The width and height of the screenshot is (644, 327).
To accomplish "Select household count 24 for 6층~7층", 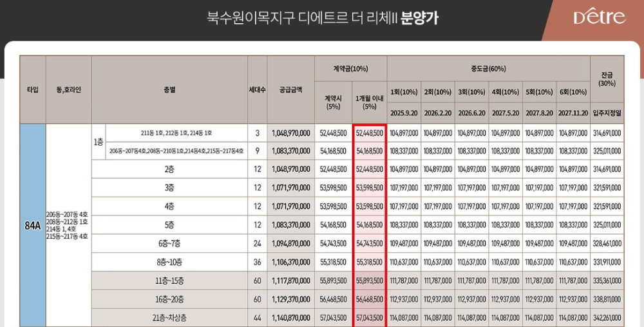I will pos(257,244).
